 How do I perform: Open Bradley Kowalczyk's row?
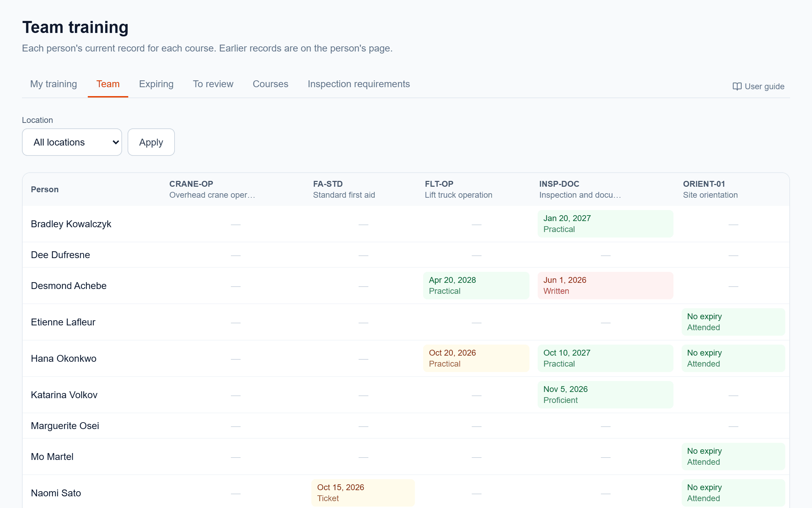tap(406, 224)
